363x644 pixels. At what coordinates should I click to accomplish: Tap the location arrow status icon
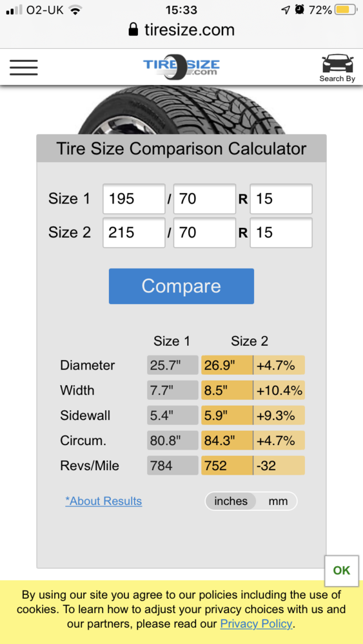(285, 10)
